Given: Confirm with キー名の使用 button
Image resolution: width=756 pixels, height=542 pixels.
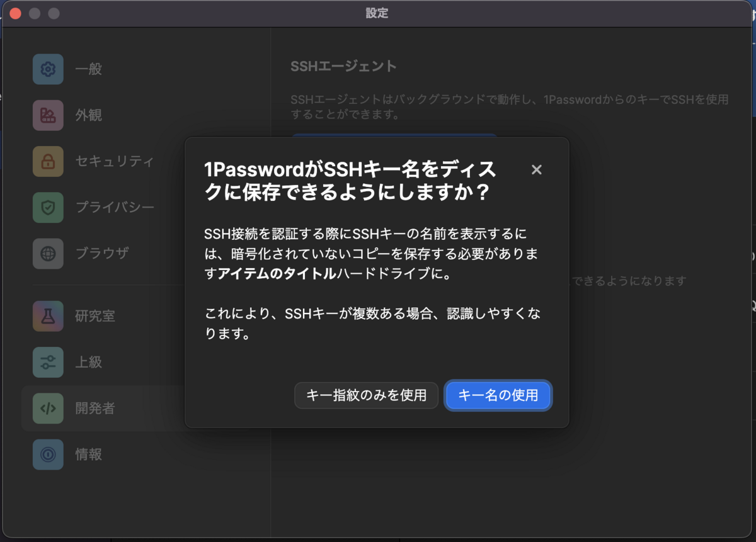Looking at the screenshot, I should click(x=498, y=395).
